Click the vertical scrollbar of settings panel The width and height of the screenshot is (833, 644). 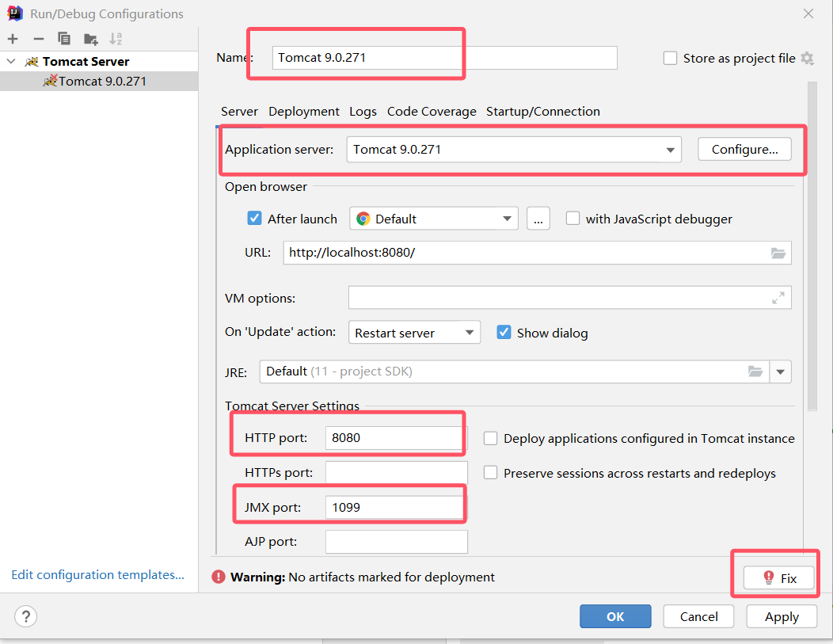click(812, 246)
